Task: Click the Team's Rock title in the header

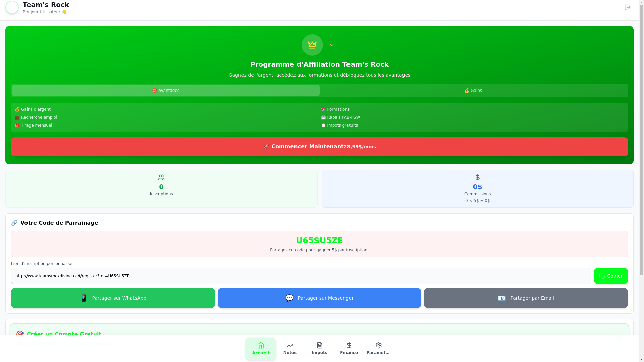Action: [46, 5]
